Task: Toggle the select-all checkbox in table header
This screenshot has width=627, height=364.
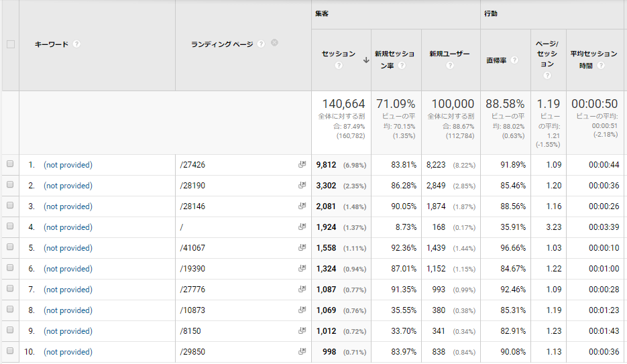Action: tap(10, 44)
